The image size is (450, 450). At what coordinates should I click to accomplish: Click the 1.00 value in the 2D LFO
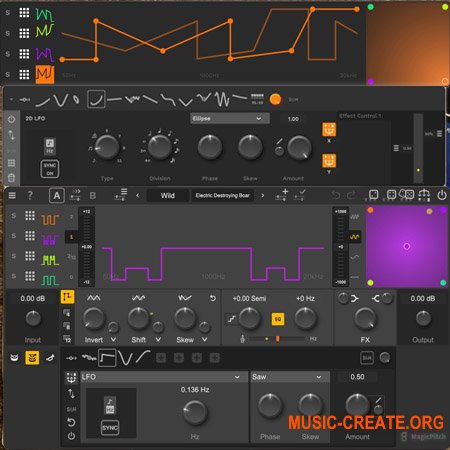(293, 119)
